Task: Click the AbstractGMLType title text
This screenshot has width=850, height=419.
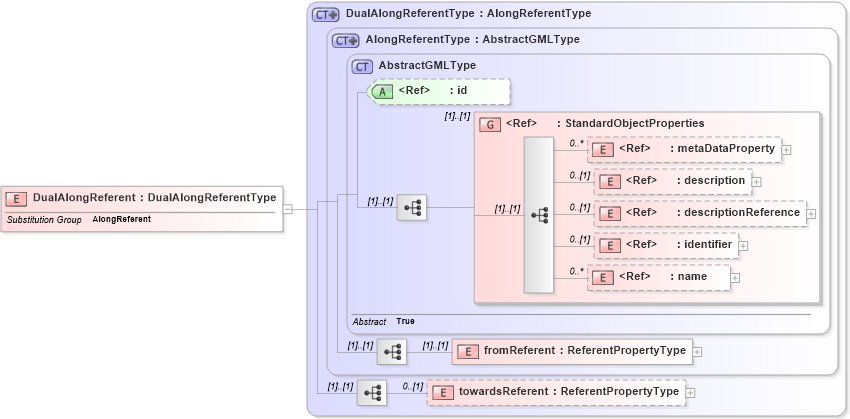Action: pos(427,66)
